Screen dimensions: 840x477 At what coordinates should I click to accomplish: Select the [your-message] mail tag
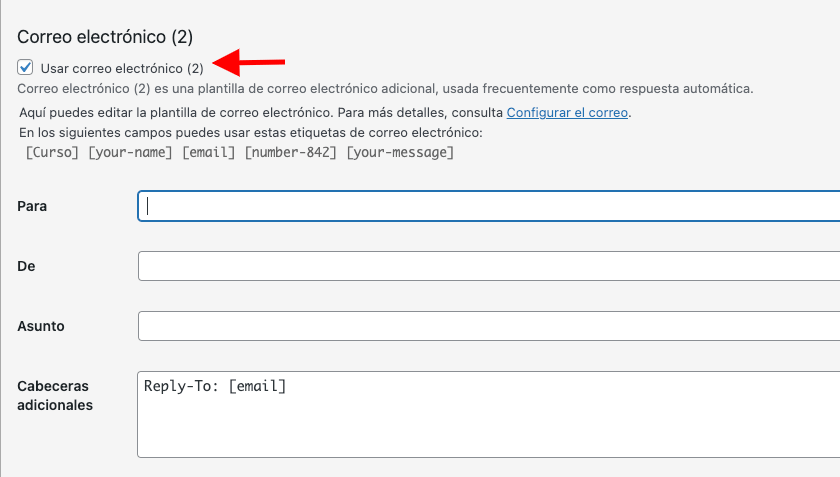(x=400, y=153)
